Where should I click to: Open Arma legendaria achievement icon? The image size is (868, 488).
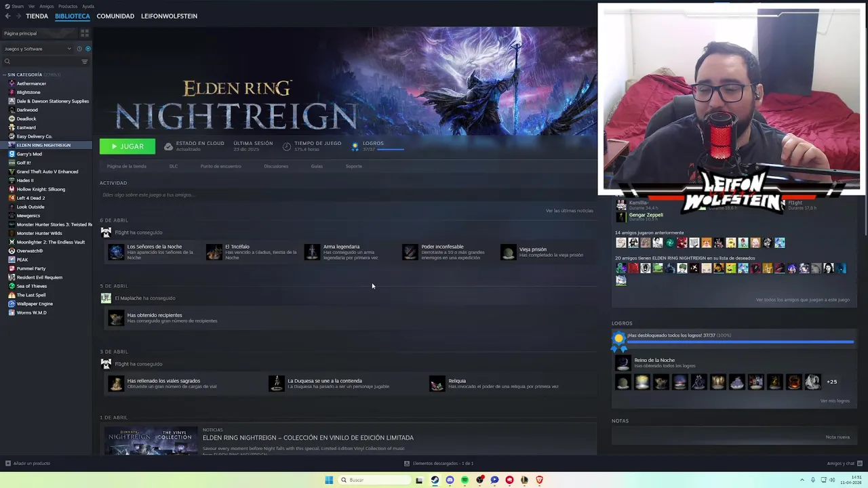[312, 252]
